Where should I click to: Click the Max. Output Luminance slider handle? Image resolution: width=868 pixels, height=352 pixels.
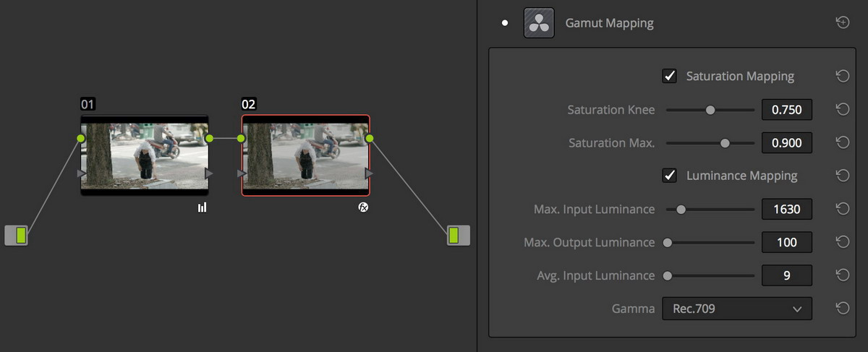[667, 243]
